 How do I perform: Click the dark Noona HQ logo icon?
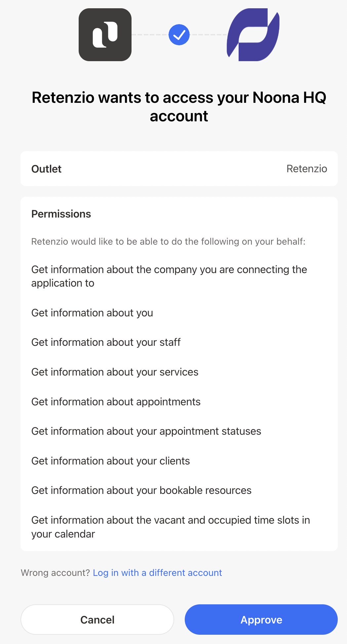pyautogui.click(x=105, y=35)
